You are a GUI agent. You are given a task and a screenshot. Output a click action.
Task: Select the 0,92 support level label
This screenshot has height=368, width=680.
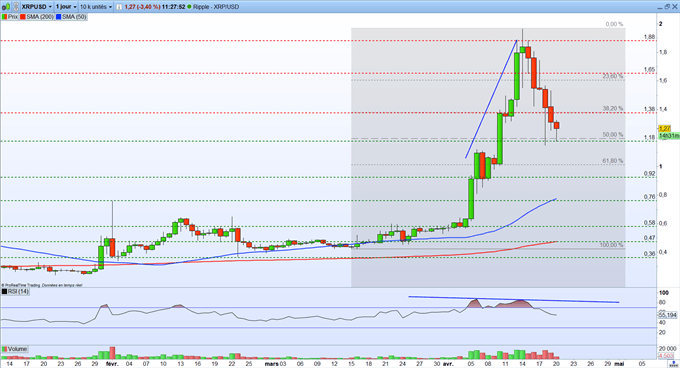pyautogui.click(x=649, y=174)
